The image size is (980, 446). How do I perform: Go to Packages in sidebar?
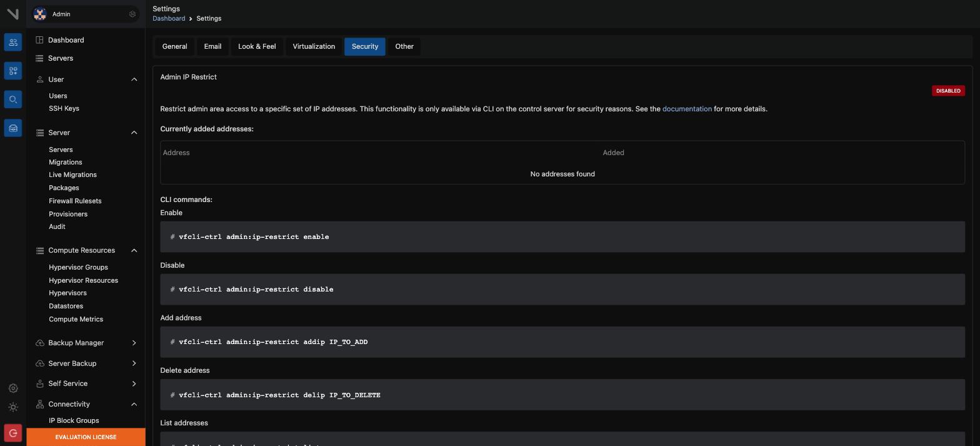click(x=64, y=188)
